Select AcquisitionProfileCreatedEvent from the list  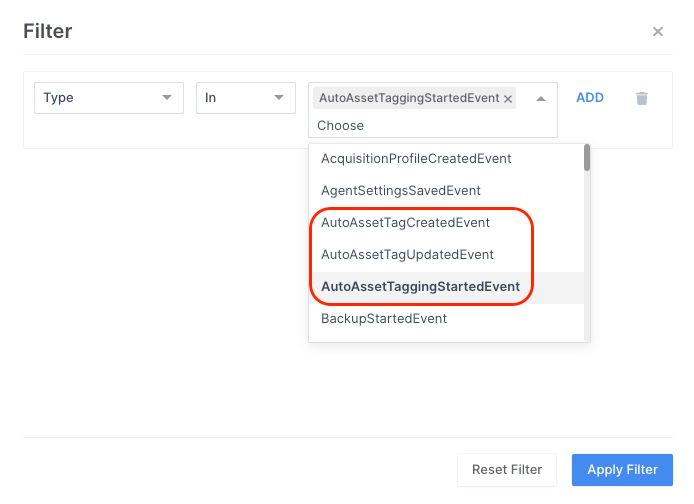[x=416, y=158]
